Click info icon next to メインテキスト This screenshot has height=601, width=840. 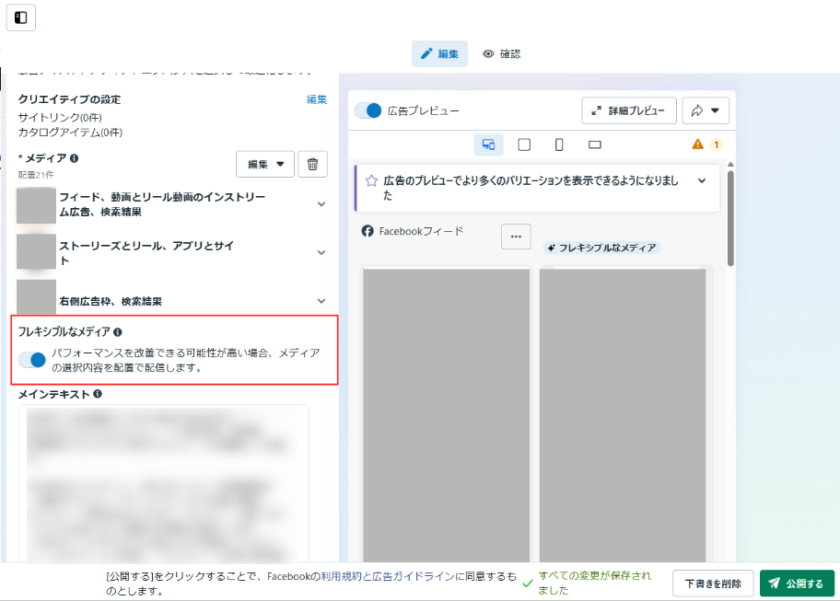[98, 394]
